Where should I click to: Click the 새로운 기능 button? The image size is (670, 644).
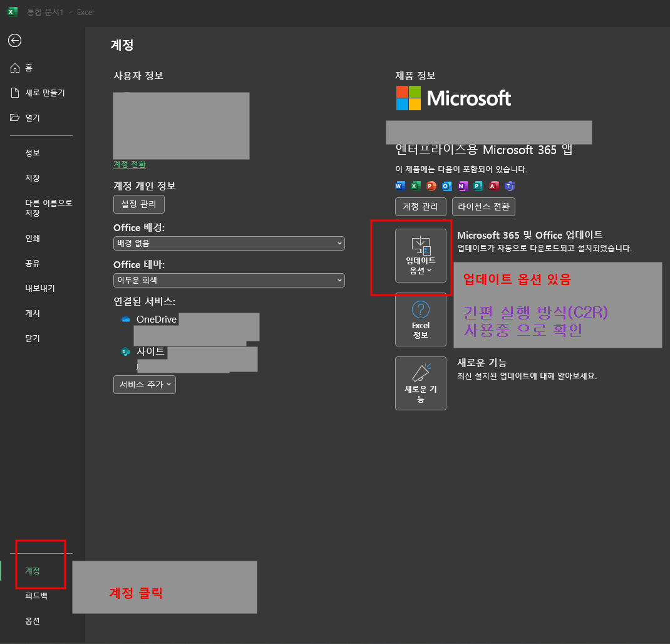[421, 383]
